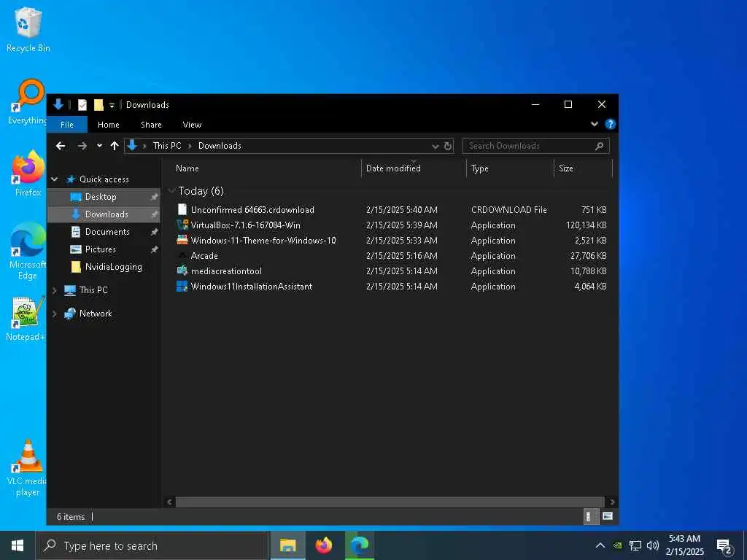This screenshot has height=560, width=747.
Task: Click the horizontal scrollbar right arrow
Action: tap(612, 502)
